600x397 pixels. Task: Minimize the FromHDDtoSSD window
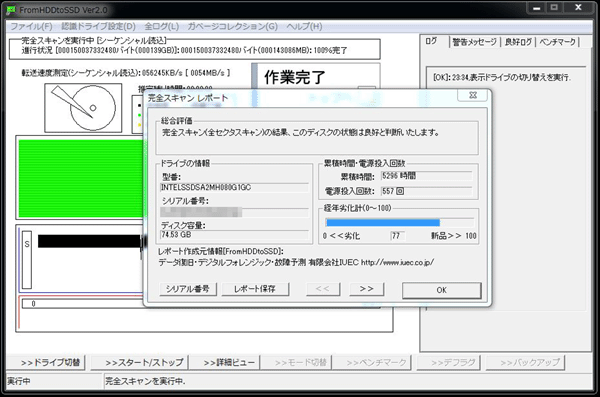pos(537,8)
